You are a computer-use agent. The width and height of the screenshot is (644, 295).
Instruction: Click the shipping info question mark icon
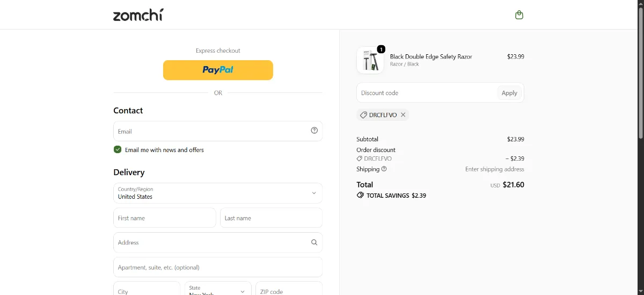(x=384, y=169)
